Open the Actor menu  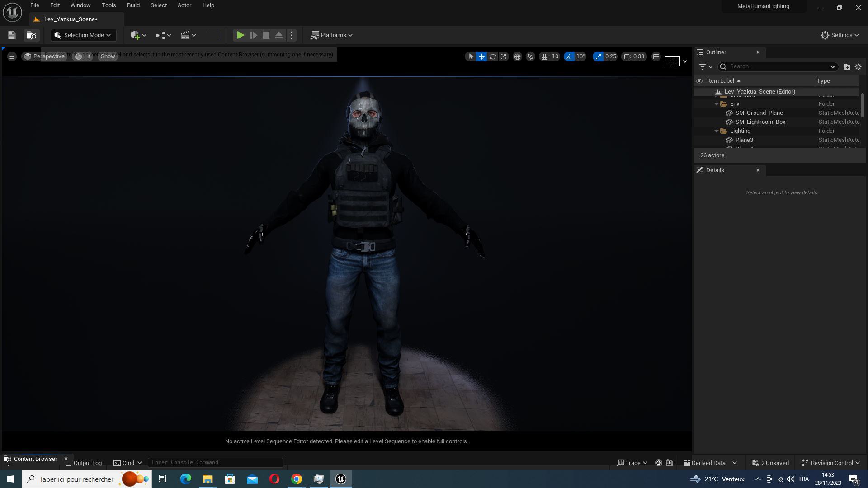[x=184, y=5]
